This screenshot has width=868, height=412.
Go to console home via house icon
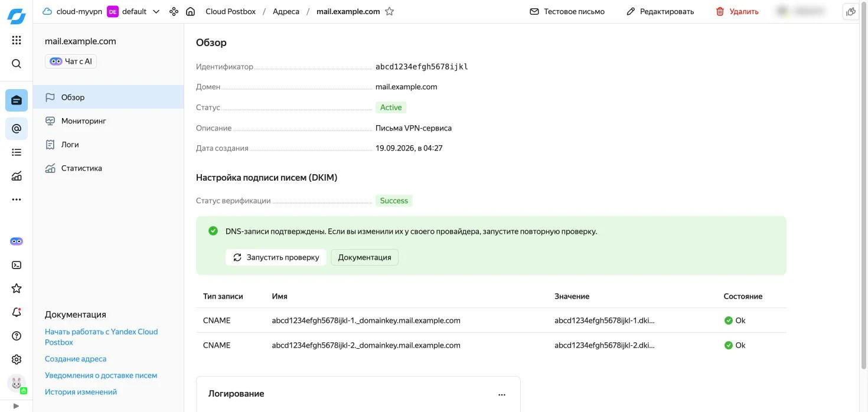point(190,11)
